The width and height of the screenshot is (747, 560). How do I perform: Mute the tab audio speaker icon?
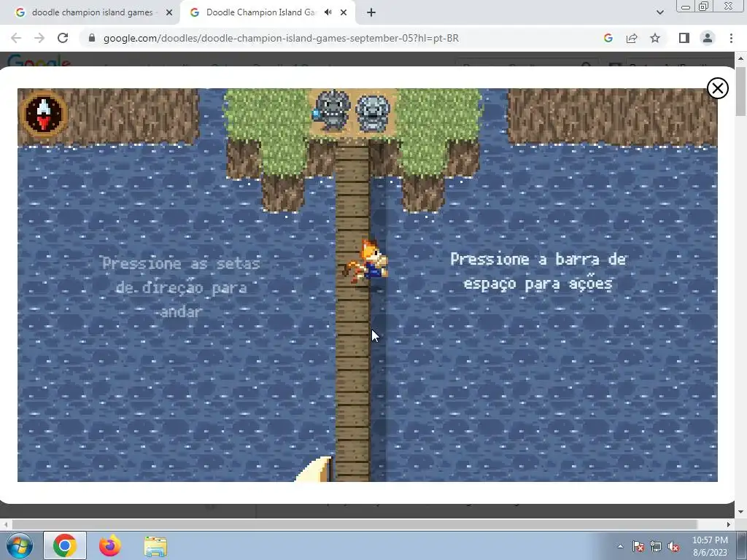click(328, 12)
